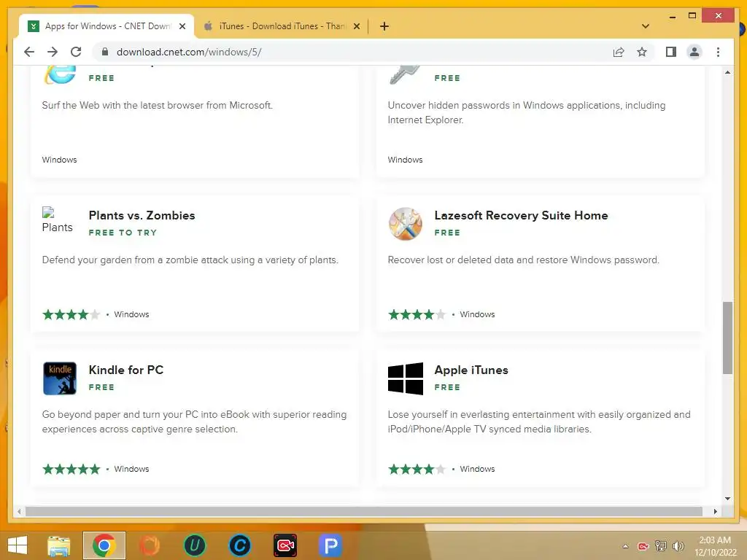View site security lock info
Screen dimensions: 747x560
pyautogui.click(x=105, y=52)
